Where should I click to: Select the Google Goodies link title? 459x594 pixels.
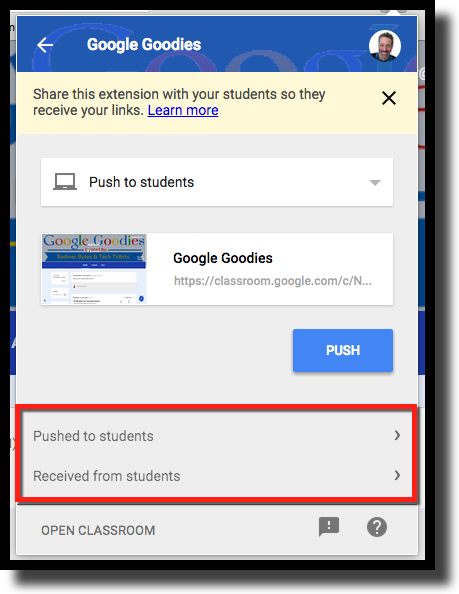point(223,258)
